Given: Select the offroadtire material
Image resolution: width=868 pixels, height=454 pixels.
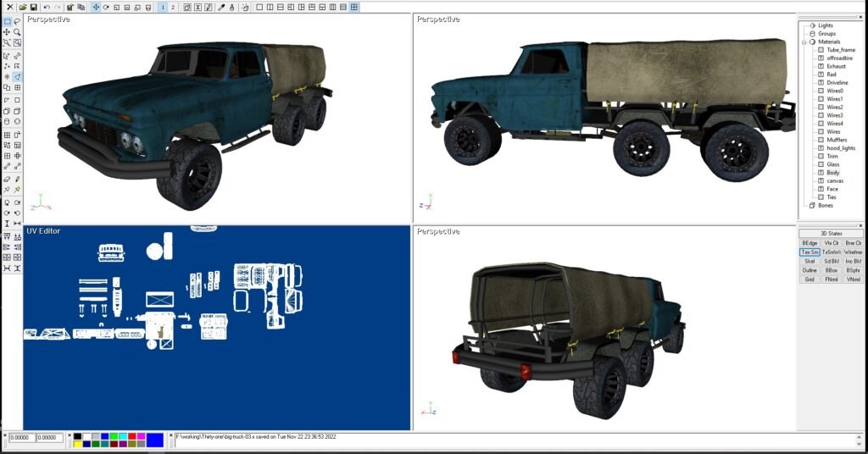Looking at the screenshot, I should (x=840, y=58).
